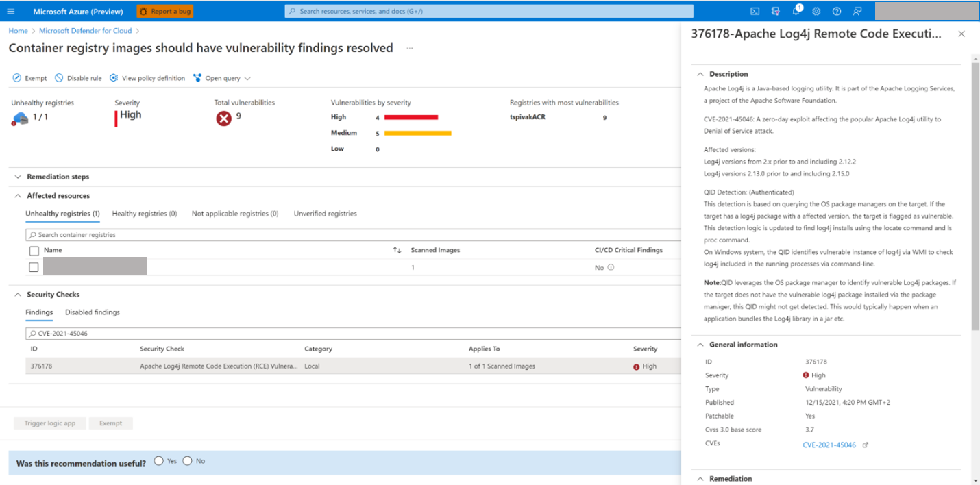Viewport: 980px width, 485px height.
Task: Select all registries with Name header checkbox
Action: coord(34,251)
